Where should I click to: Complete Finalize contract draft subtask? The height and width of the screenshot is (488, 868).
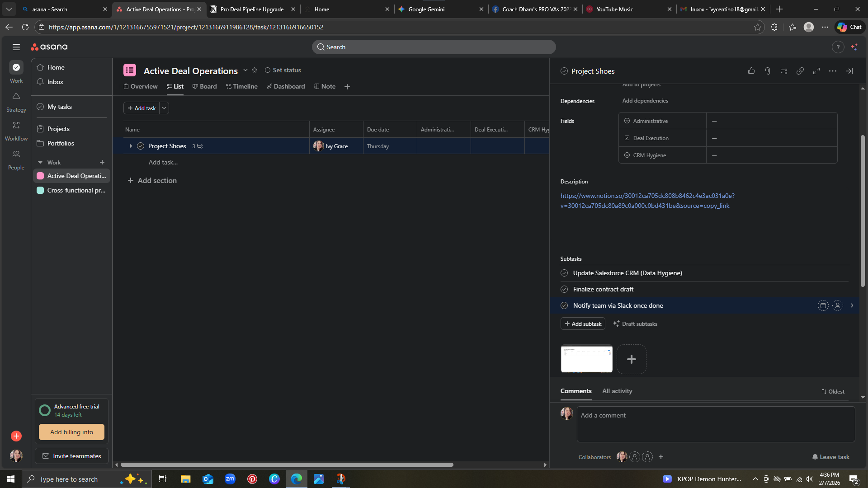click(x=564, y=289)
